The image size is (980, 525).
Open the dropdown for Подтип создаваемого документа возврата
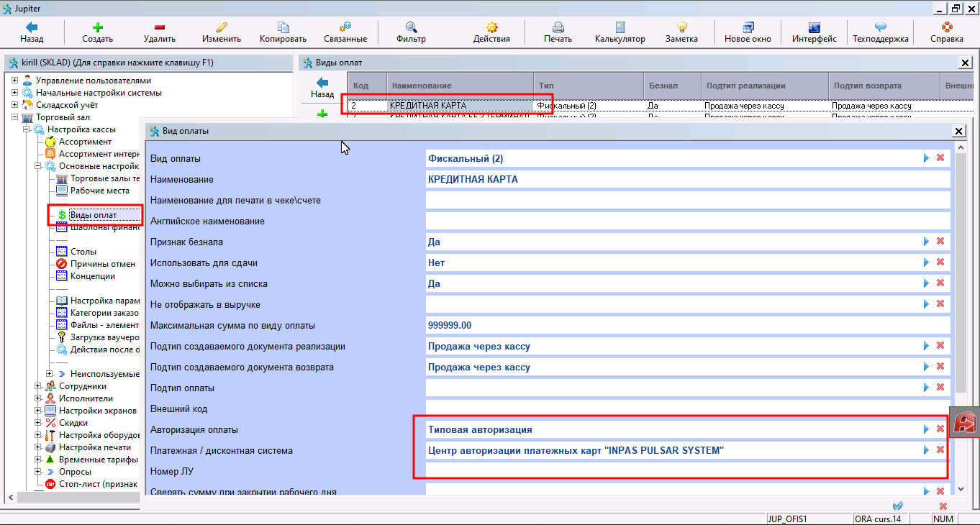point(927,367)
